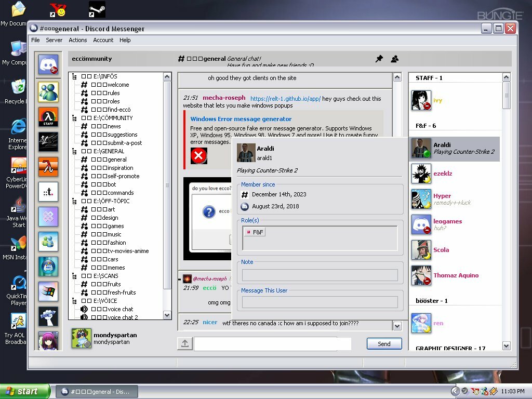Screen dimensions: 532x399
Task: Click the chat scrollbar up arrow
Action: click(x=397, y=77)
